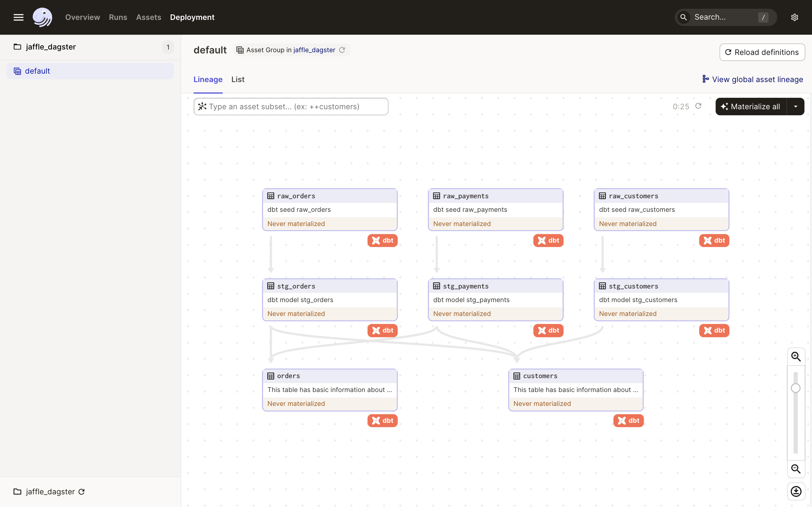Image resolution: width=812 pixels, height=507 pixels.
Task: Click the asset lineage view icon
Action: click(704, 79)
